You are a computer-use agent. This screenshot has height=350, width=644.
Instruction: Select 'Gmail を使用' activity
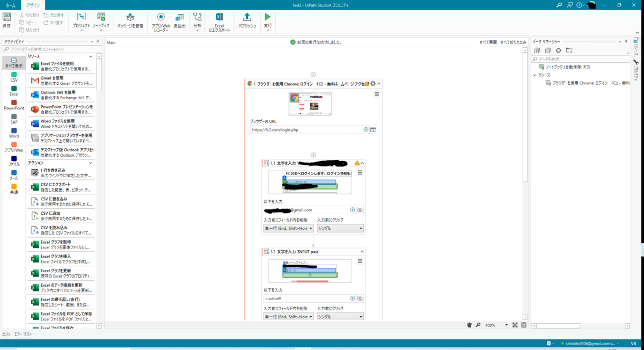61,81
